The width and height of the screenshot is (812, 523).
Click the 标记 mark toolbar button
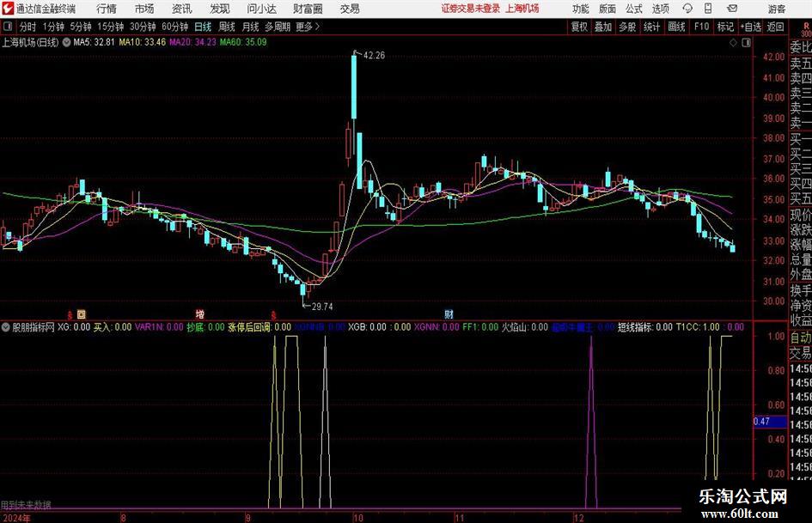tap(725, 27)
